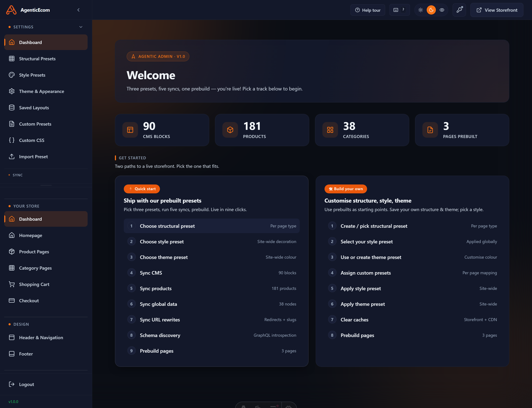
Task: Open step Choose style preset
Action: point(212,241)
